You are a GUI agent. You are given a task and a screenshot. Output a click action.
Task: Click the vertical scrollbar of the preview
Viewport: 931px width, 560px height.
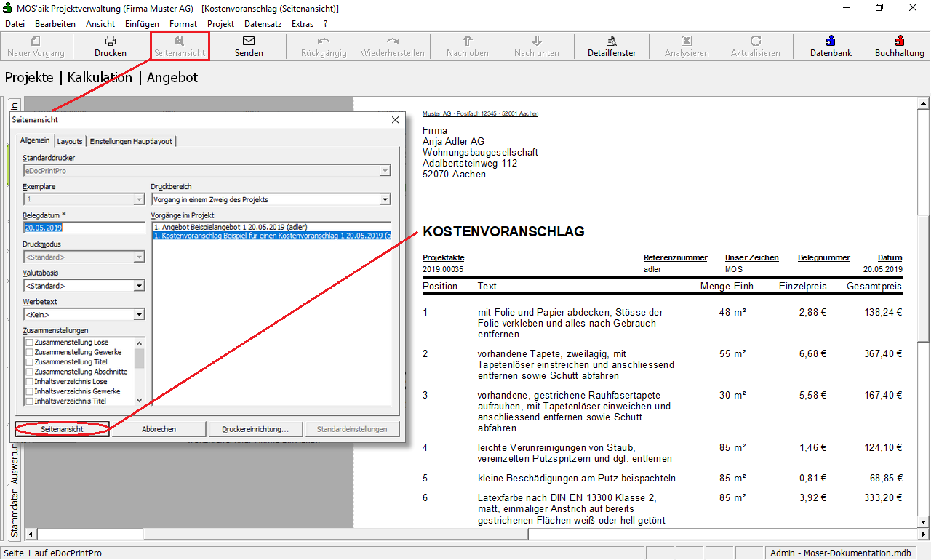924,291
